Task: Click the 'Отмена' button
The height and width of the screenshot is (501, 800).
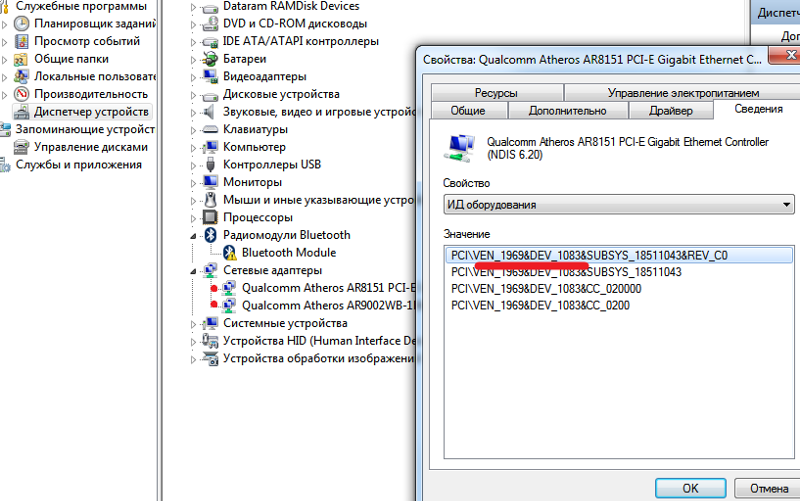Action: click(x=768, y=488)
